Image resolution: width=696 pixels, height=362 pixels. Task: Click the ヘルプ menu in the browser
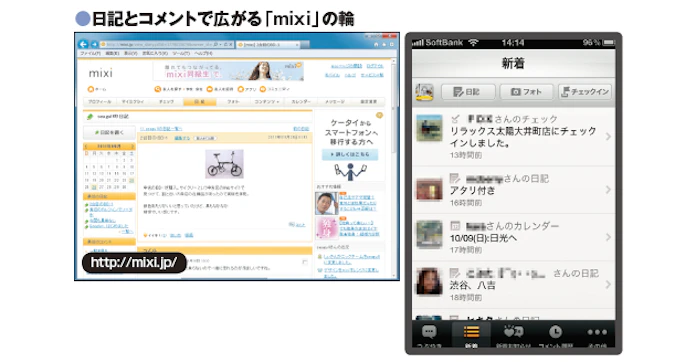(204, 53)
